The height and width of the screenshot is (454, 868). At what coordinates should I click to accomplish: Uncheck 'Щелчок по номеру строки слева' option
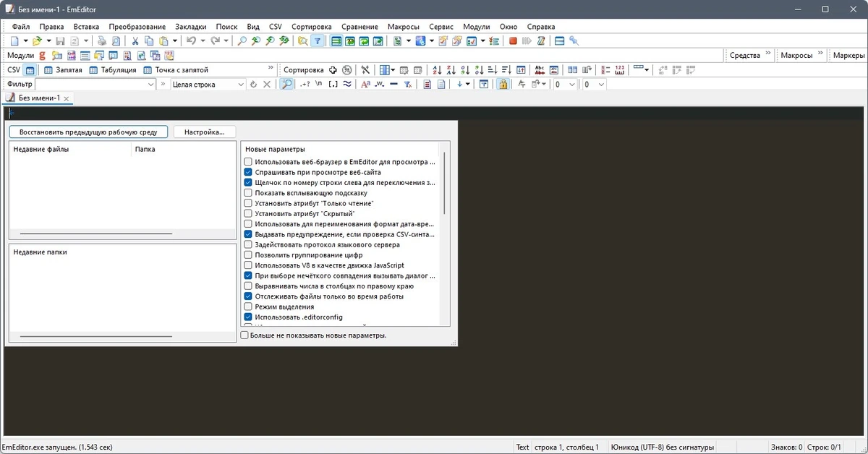click(248, 183)
